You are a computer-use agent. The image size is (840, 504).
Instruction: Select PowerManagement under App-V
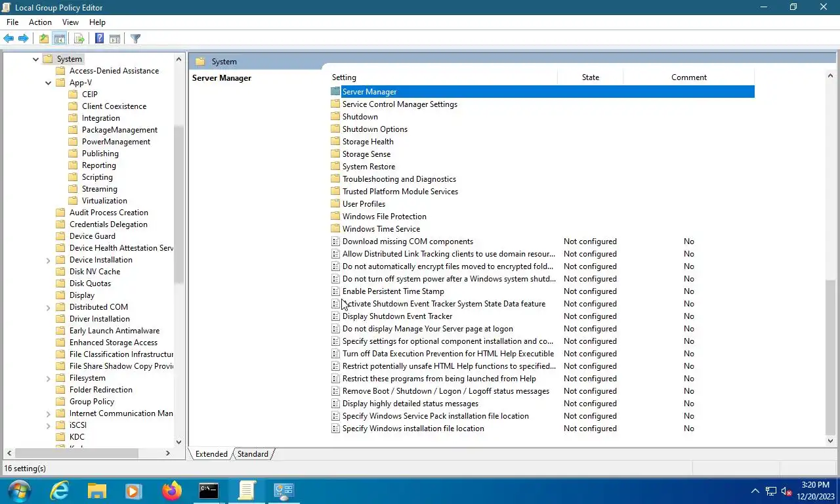pos(116,142)
